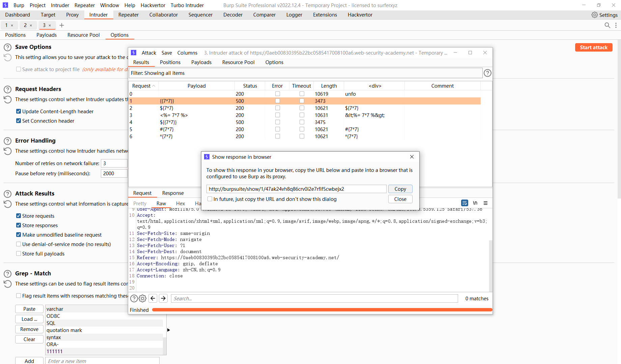621x364 pixels.
Task: Click Filter: Showing all items bar
Action: 305,73
